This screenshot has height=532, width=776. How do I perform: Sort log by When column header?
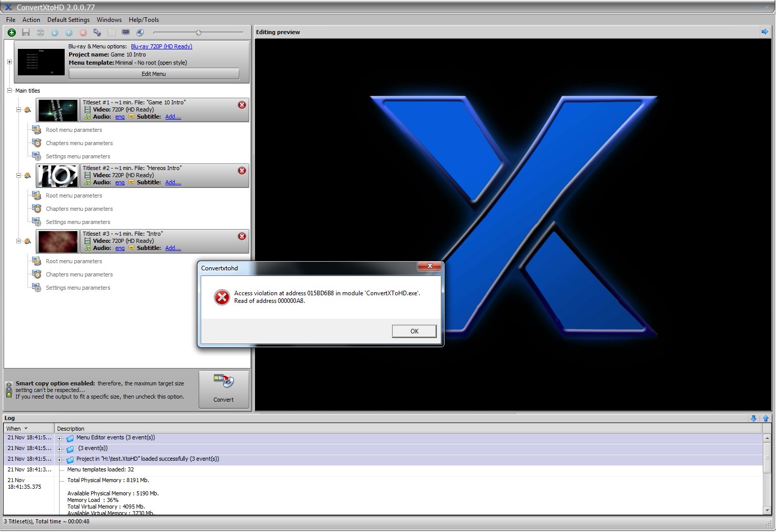click(29, 429)
